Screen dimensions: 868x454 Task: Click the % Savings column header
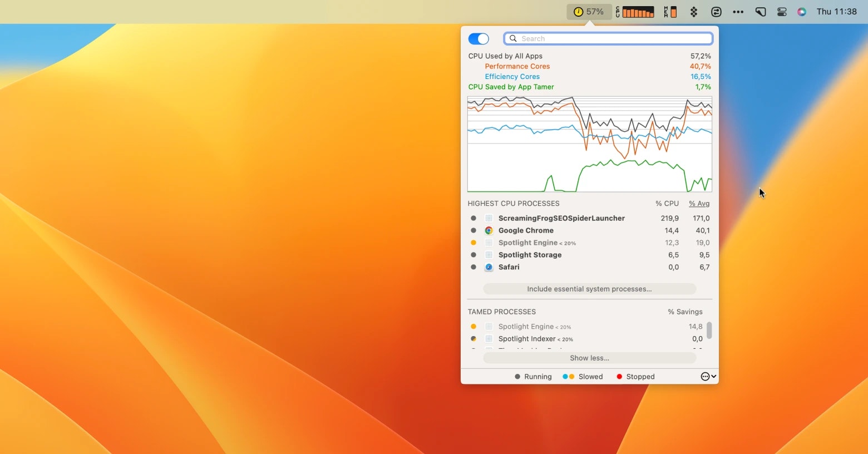[685, 312]
